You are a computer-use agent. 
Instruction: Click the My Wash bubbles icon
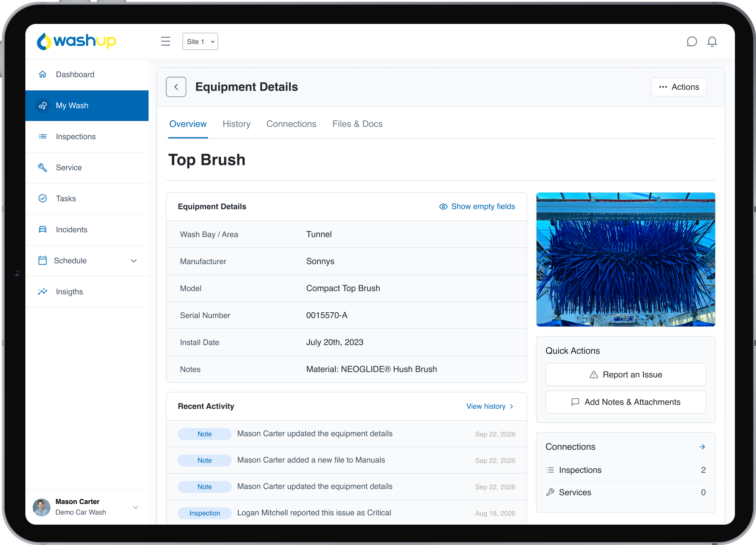[x=43, y=106]
